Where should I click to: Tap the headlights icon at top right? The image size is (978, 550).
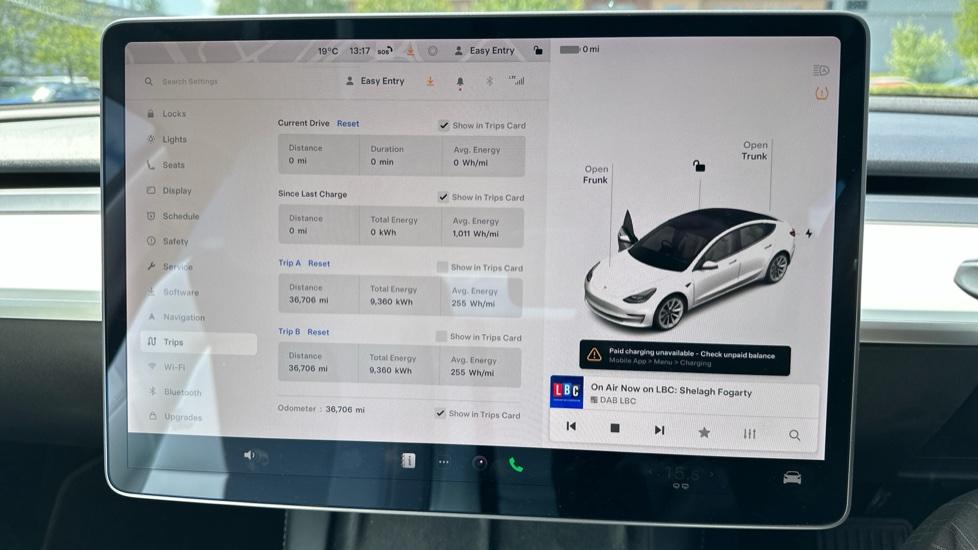coord(821,70)
